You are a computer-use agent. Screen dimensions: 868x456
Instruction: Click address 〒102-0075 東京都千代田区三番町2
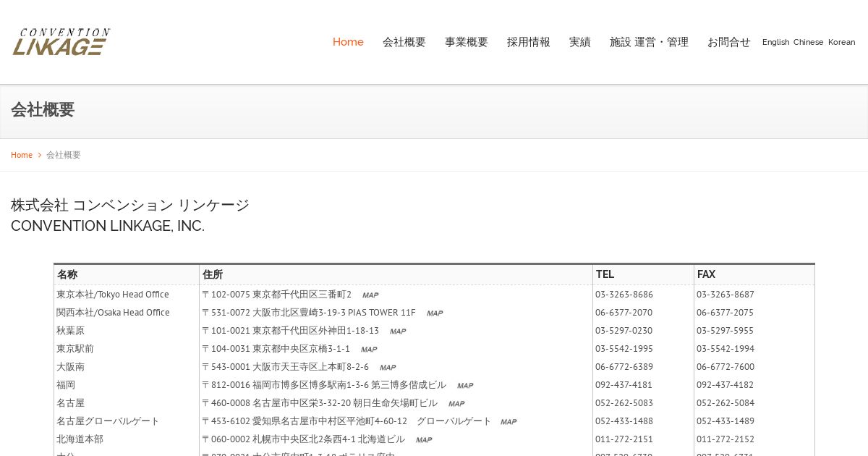pos(277,295)
